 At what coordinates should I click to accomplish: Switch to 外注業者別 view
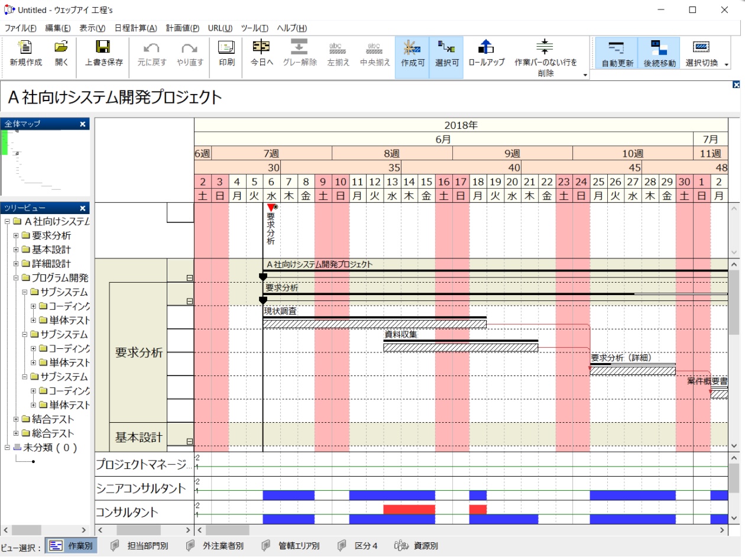pos(215,546)
